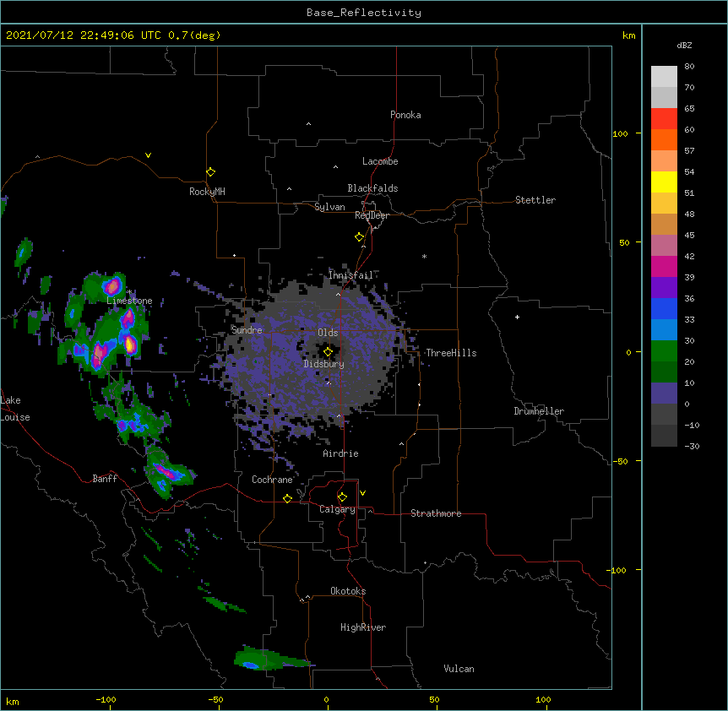This screenshot has height=711, width=728.
Task: Click the -100 tick on the bottom axis
Action: tap(106, 699)
